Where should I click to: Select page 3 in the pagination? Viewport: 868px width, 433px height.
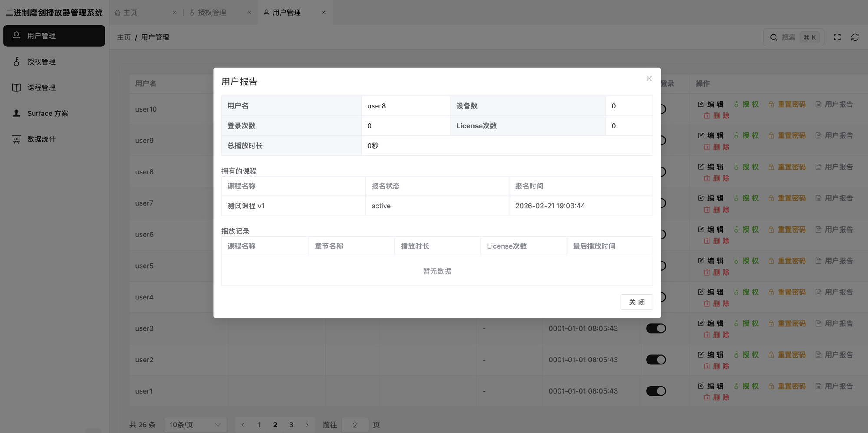point(291,425)
